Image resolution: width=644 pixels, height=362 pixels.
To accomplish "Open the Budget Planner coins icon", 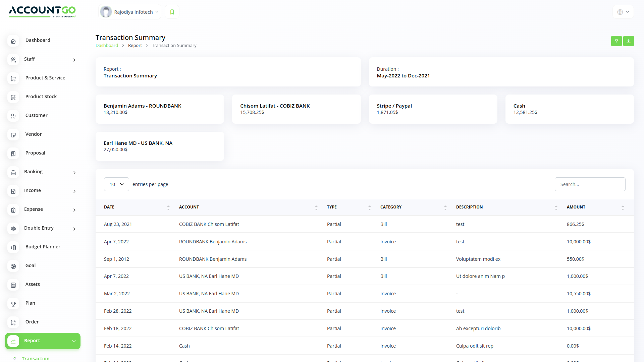I will click(13, 247).
